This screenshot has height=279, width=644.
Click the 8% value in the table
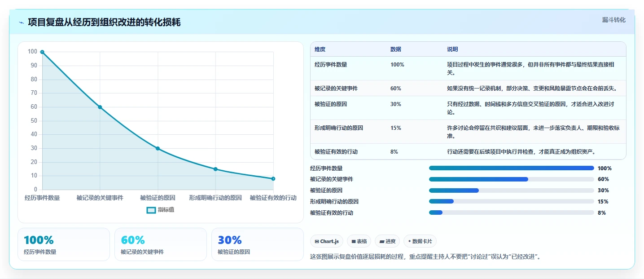(394, 152)
